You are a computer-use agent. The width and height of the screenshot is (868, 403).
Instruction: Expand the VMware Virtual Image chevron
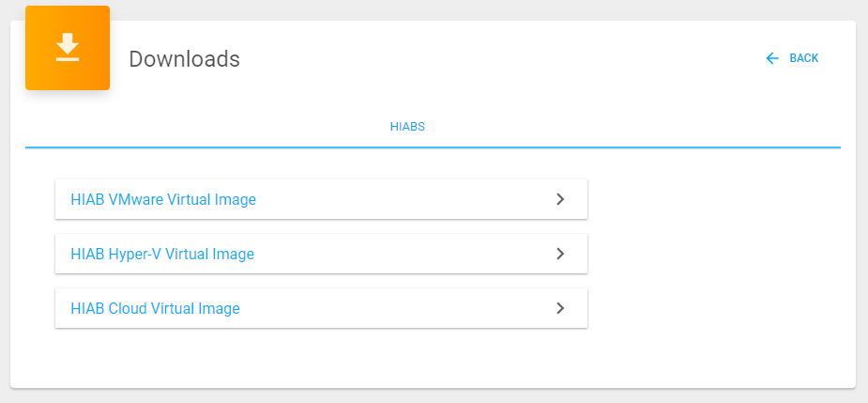tap(561, 199)
